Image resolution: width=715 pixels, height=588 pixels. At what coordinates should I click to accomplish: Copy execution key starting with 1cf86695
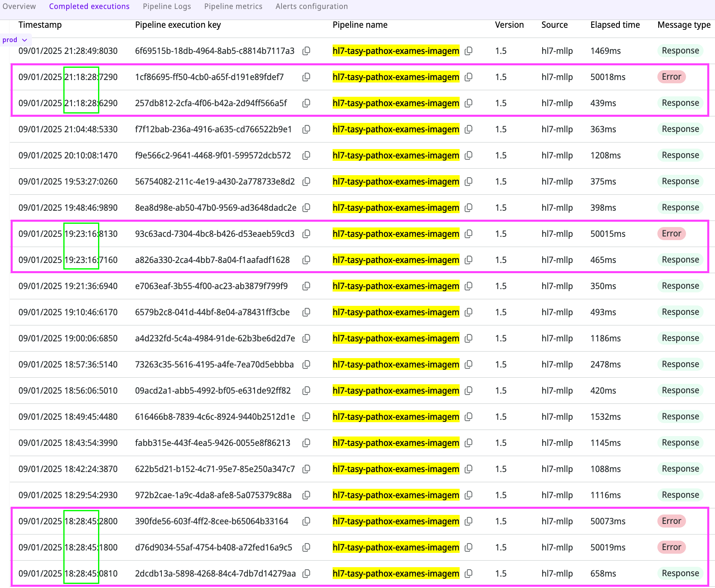(306, 77)
